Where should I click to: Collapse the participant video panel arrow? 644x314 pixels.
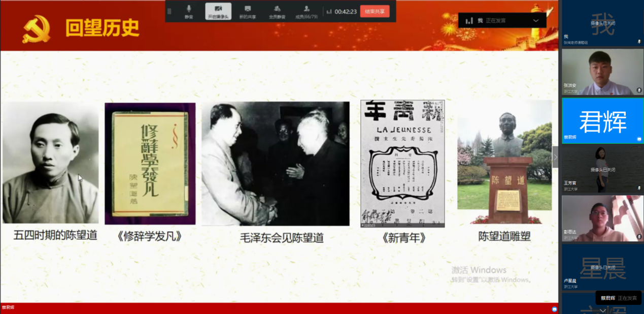coord(555,157)
